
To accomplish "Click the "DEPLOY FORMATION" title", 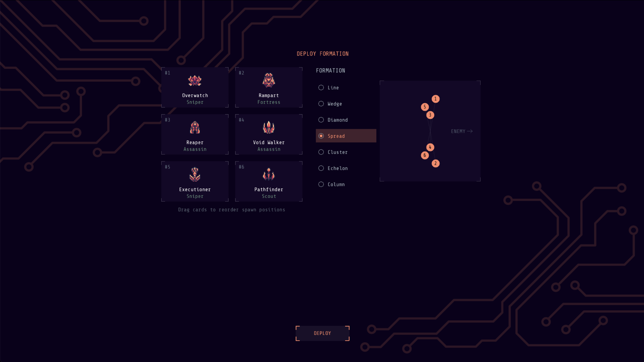I will click(x=322, y=54).
